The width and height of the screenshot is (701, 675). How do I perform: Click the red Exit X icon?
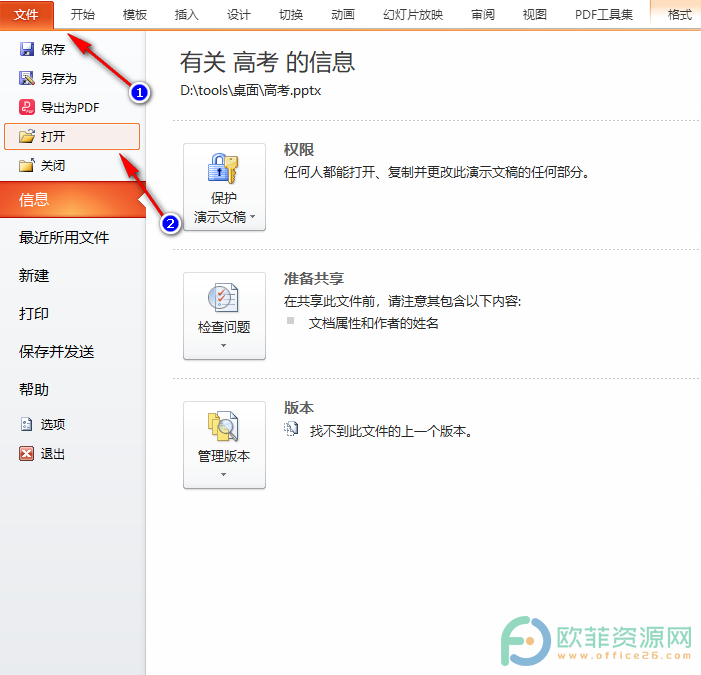pyautogui.click(x=27, y=454)
